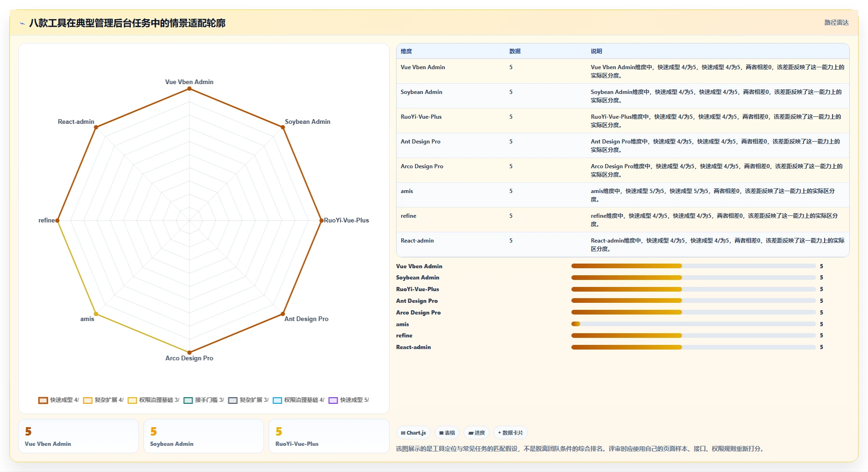The height and width of the screenshot is (472, 868).
Task: Select the refine table row name
Action: pos(408,216)
